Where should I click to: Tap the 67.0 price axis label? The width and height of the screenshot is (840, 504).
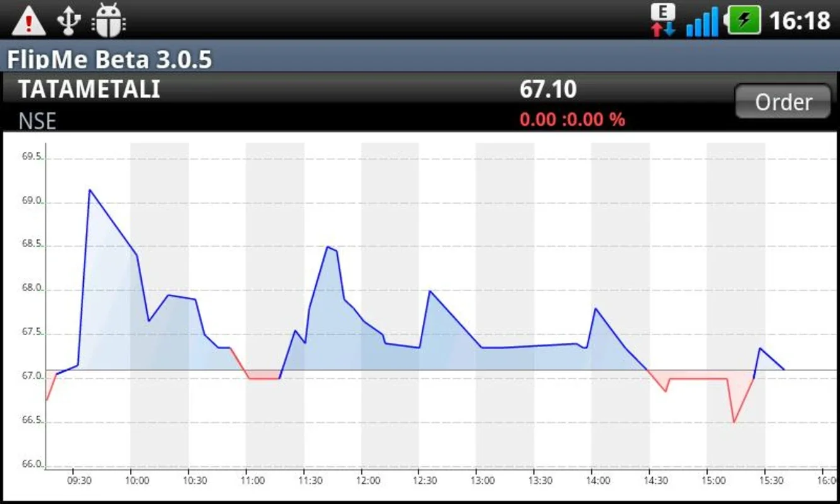tap(31, 375)
